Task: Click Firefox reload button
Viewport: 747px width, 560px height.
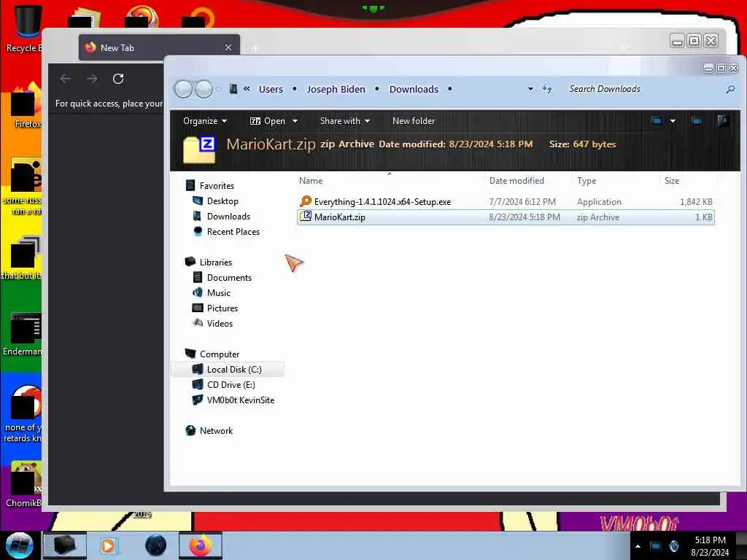Action: (118, 79)
